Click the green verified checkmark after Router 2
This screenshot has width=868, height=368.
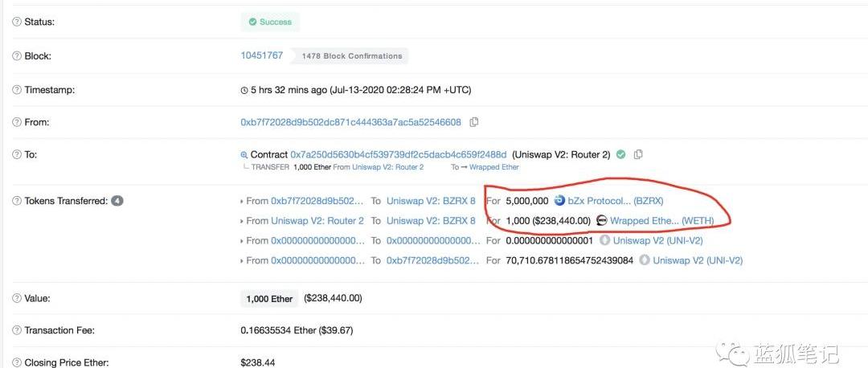pos(620,154)
